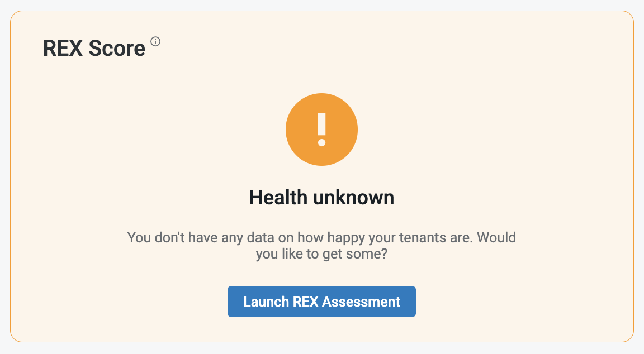Click the Health unknown heading
This screenshot has width=644, height=354.
coord(321,197)
